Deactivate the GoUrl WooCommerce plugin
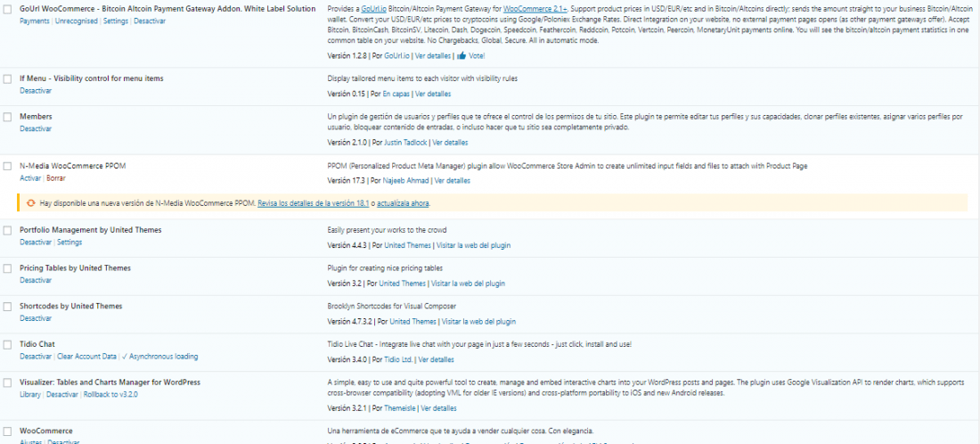Screen dimensions: 980x444 150,21
